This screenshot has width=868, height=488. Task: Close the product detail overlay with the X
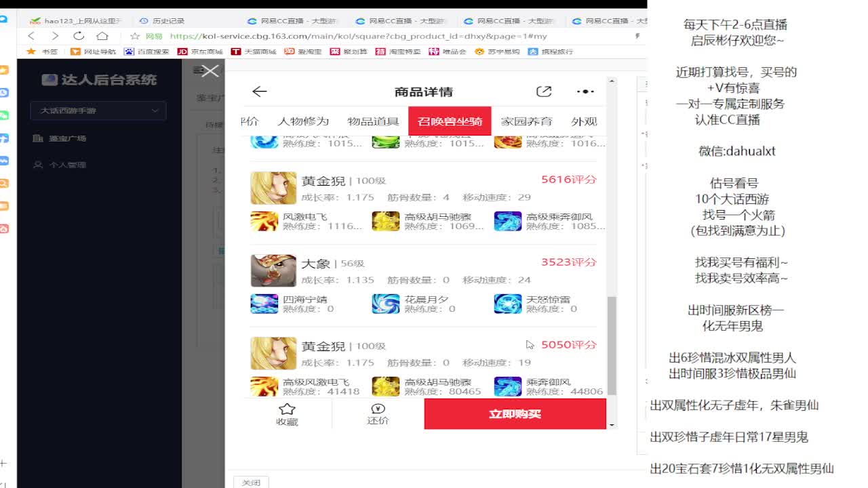click(x=210, y=71)
